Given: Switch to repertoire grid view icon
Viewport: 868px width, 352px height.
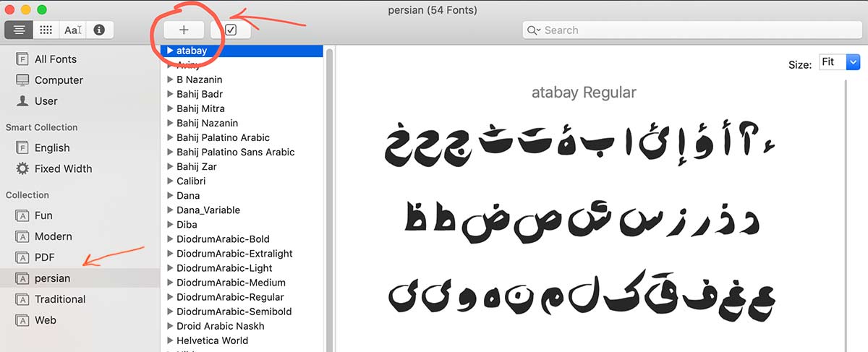Looking at the screenshot, I should click(x=46, y=30).
